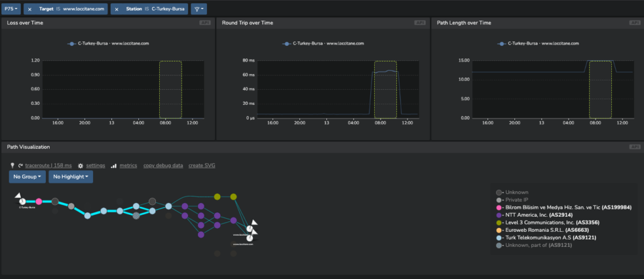Click the API badge on Loss over Time

[205, 23]
